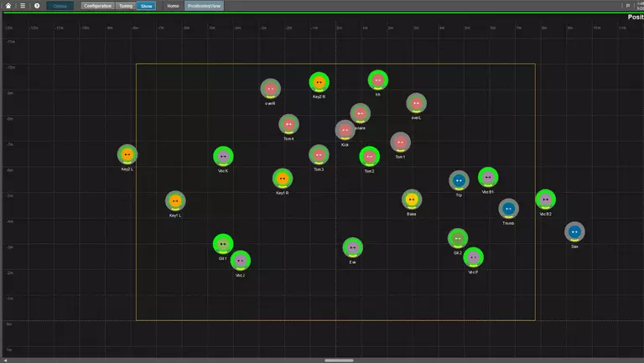Viewport: 644px width, 363px height.
Task: Click the bottom horizontal scrollbar handle
Action: pyautogui.click(x=339, y=360)
